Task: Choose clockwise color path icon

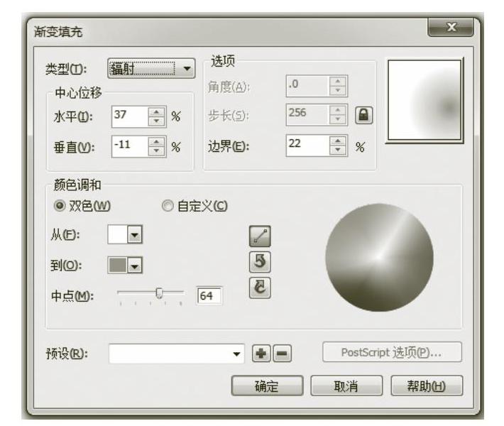Action: [x=260, y=288]
